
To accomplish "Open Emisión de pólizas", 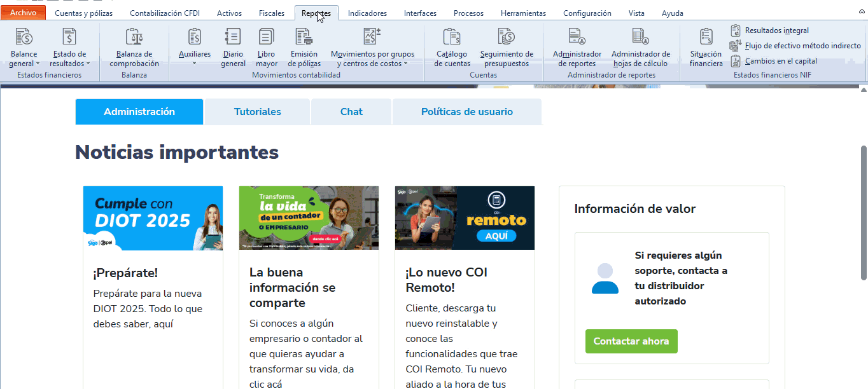I will point(304,47).
